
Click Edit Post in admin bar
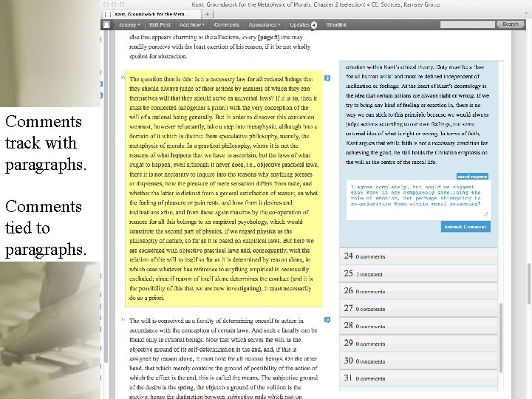[x=160, y=25]
